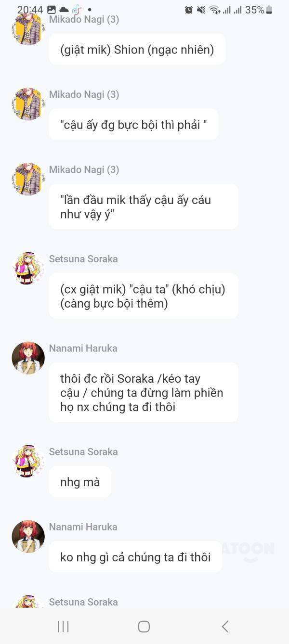
Task: Tap the cloud icon in the status bar
Action: [64, 10]
